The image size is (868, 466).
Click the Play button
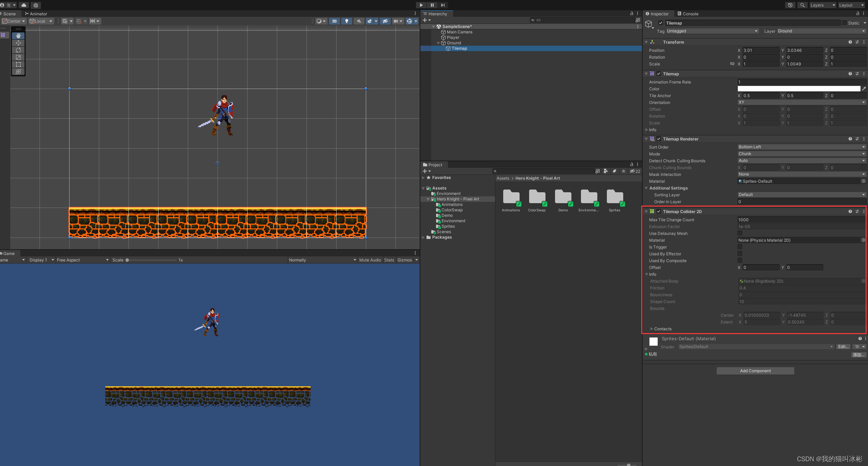tap(421, 5)
